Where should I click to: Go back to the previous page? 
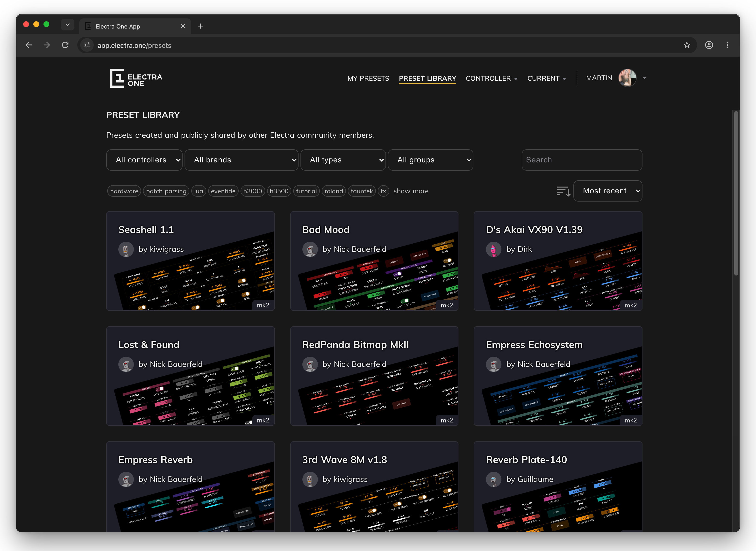tap(29, 45)
